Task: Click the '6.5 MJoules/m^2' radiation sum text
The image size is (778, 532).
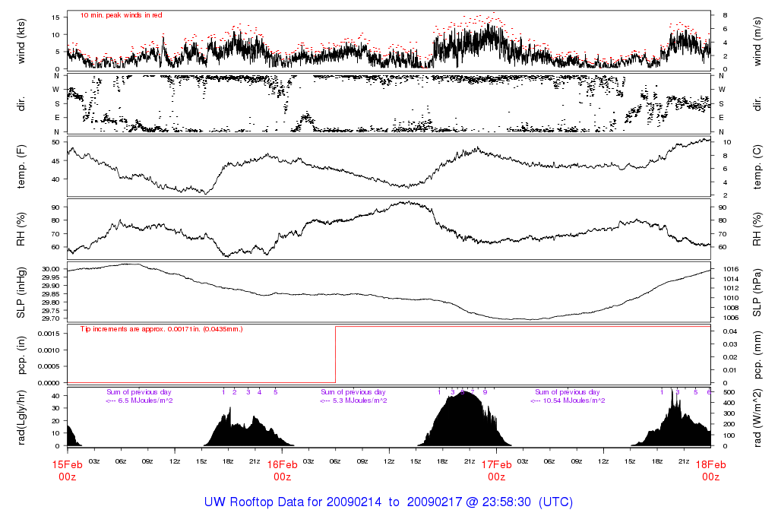Action: (x=143, y=401)
